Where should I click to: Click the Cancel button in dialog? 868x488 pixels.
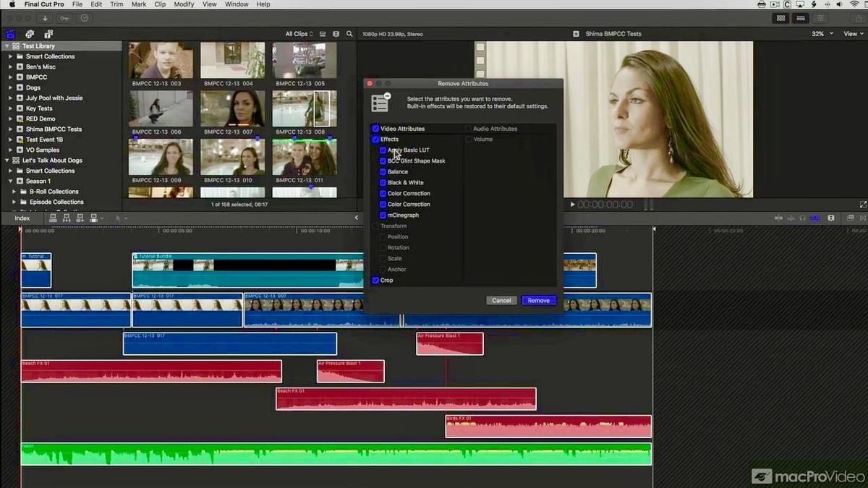(501, 300)
